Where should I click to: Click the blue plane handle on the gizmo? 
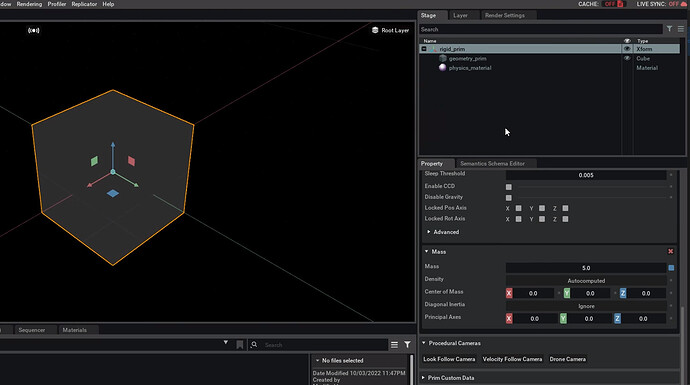point(113,193)
